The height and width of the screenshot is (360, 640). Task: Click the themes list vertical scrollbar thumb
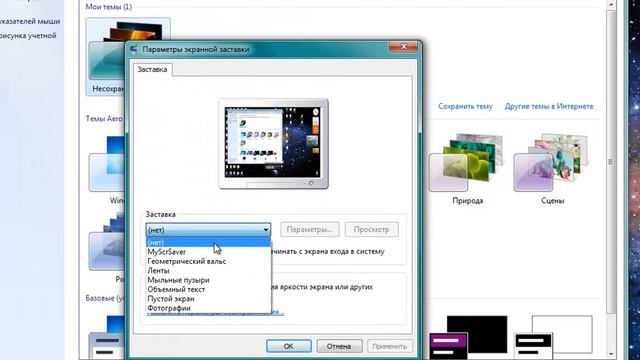pos(611,161)
